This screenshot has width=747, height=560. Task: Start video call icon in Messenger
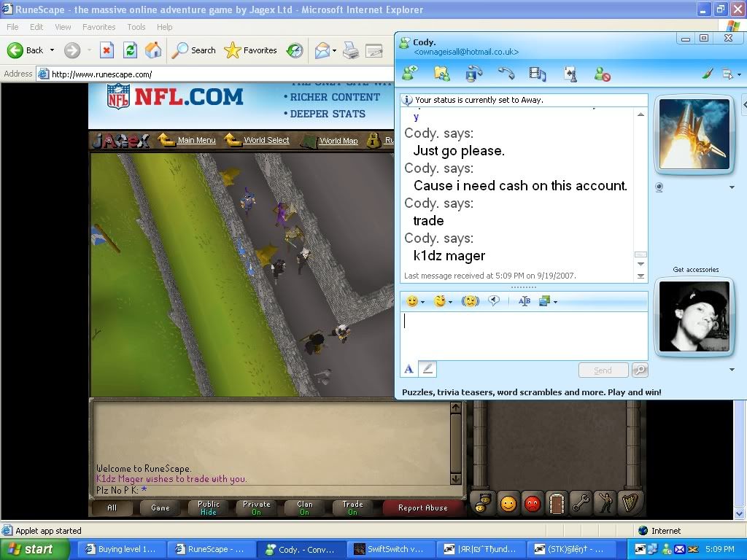click(x=473, y=74)
